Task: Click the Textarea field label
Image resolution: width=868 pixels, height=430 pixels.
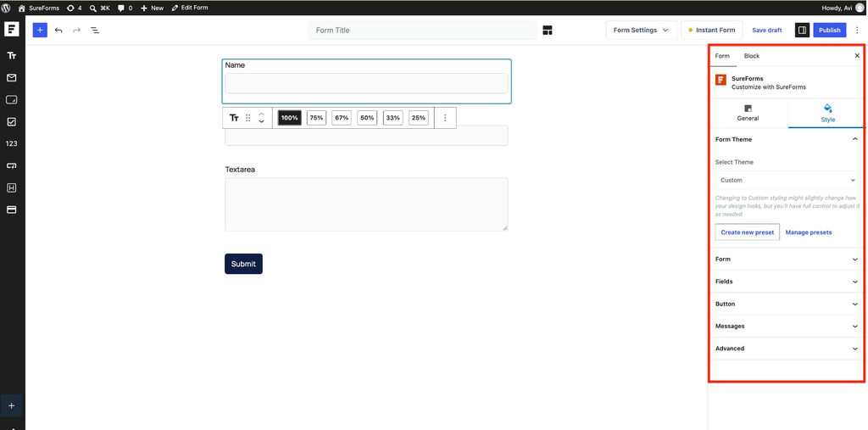Action: pyautogui.click(x=240, y=170)
